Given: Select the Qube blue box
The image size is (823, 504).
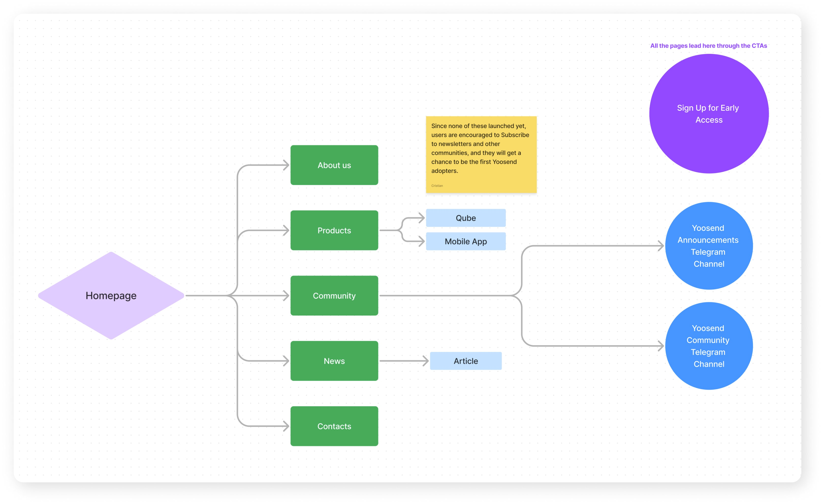Looking at the screenshot, I should pos(466,218).
